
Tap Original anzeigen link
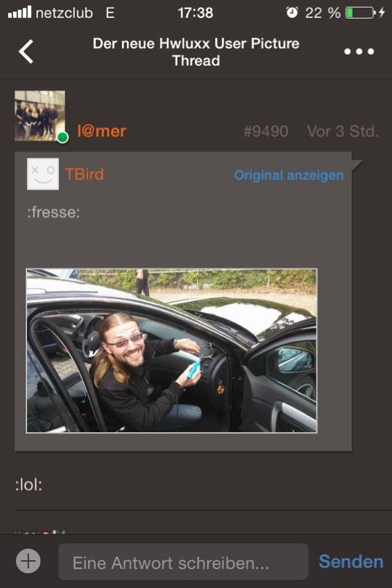(x=289, y=175)
